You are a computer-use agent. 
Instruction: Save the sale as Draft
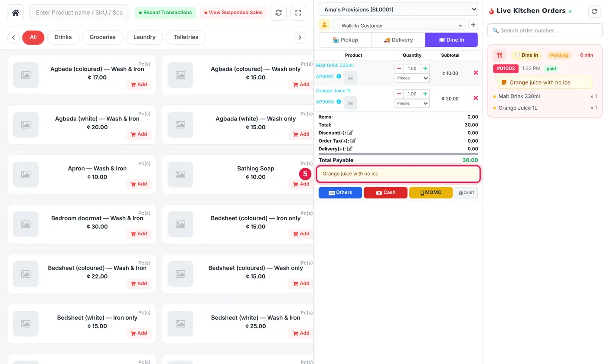click(466, 192)
